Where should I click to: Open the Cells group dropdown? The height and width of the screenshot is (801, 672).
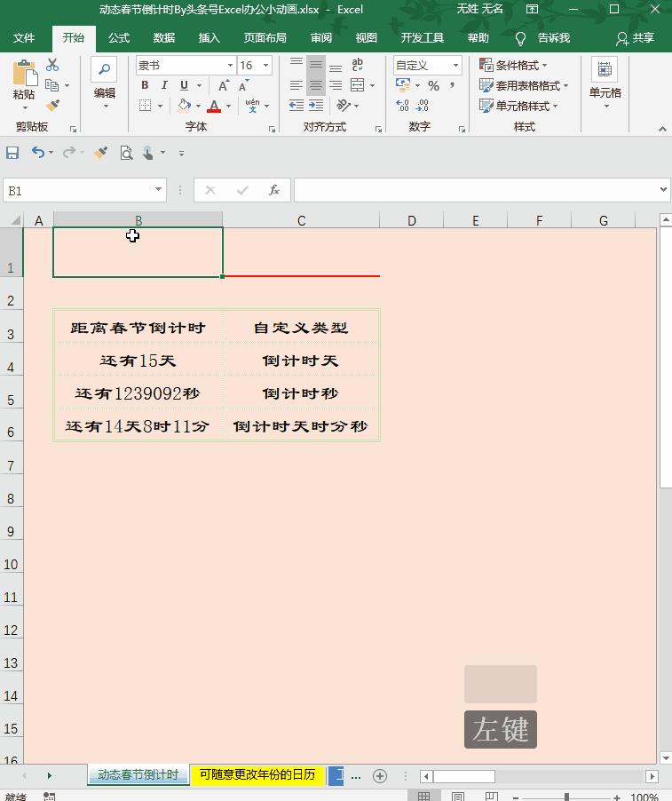pos(605,83)
